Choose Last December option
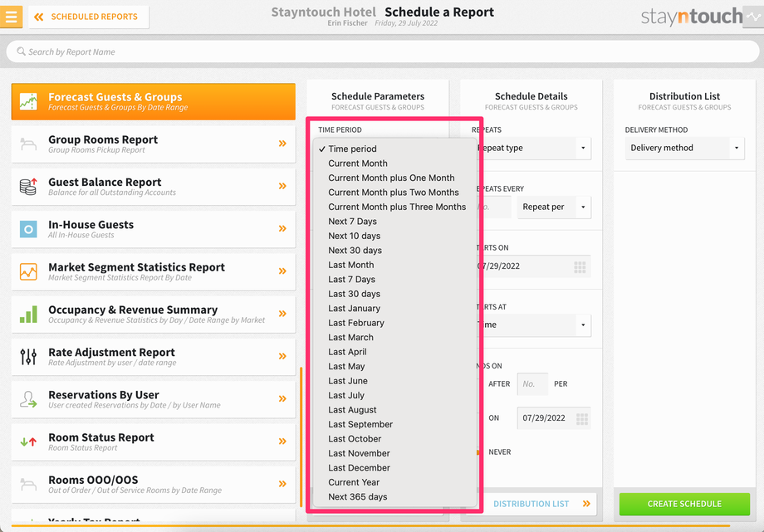 point(394,468)
